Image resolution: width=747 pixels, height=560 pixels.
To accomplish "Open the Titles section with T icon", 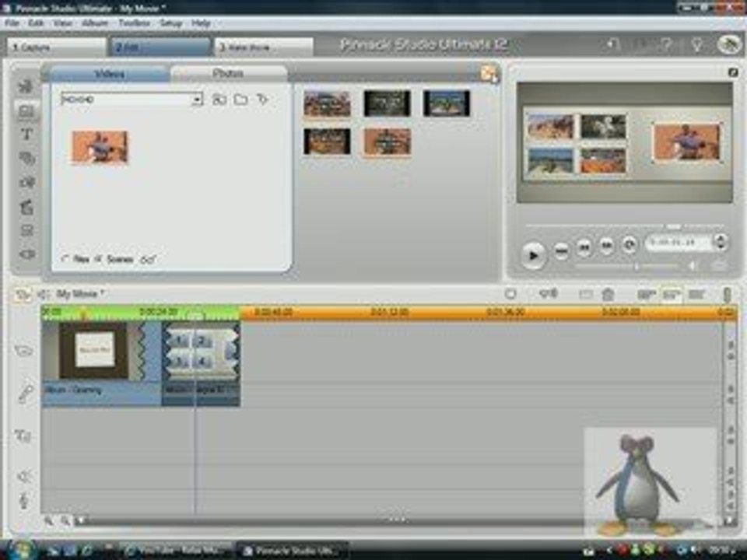I will 27,135.
